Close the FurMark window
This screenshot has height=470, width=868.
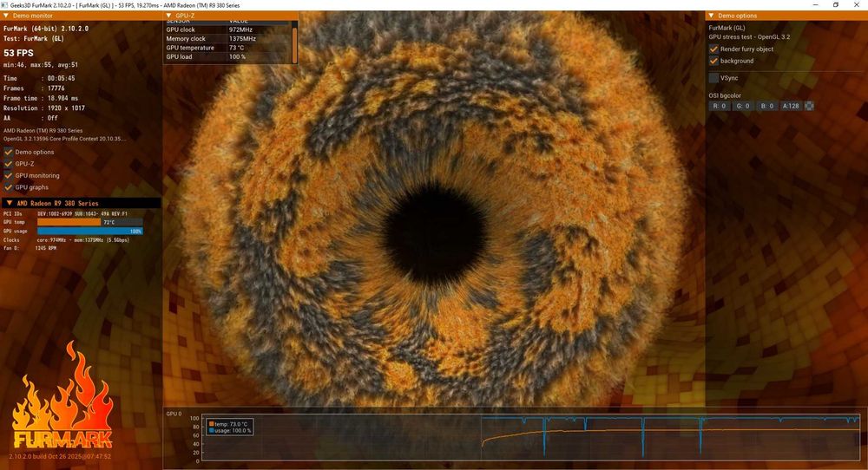(x=857, y=5)
